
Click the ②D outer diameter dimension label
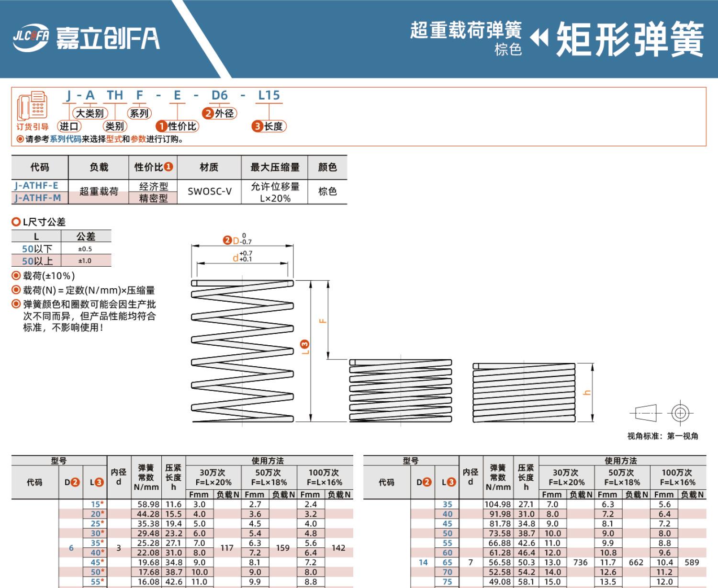(237, 239)
